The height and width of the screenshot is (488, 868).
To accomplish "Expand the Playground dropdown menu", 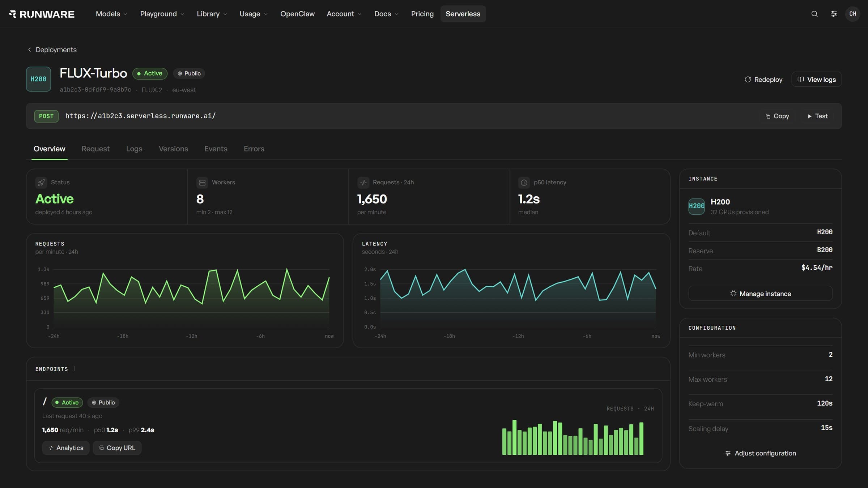I will coord(162,14).
